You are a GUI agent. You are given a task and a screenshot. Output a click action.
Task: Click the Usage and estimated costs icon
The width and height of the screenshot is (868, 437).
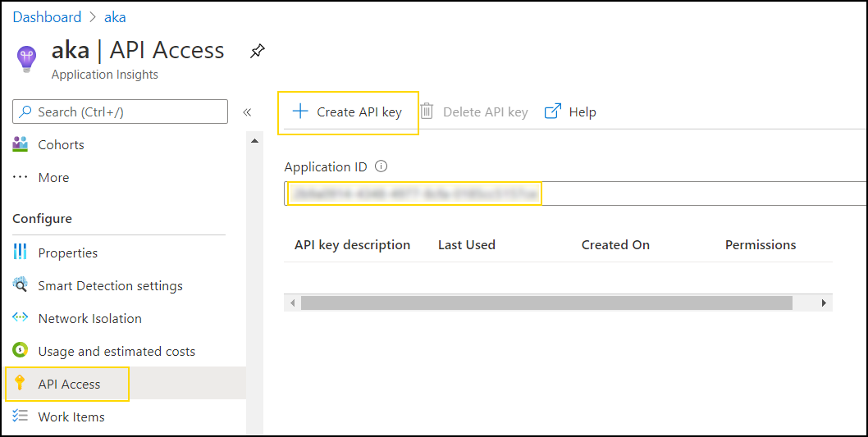[x=20, y=351]
